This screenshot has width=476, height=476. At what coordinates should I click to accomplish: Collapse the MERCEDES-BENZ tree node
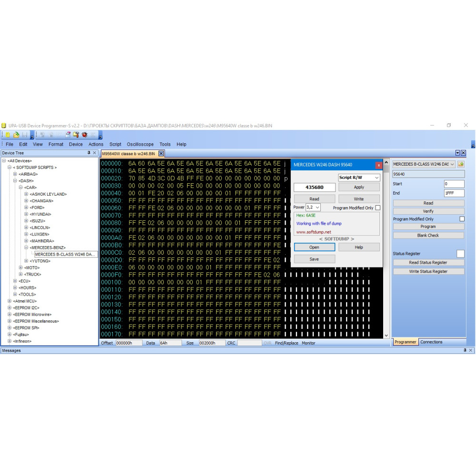[x=26, y=248]
